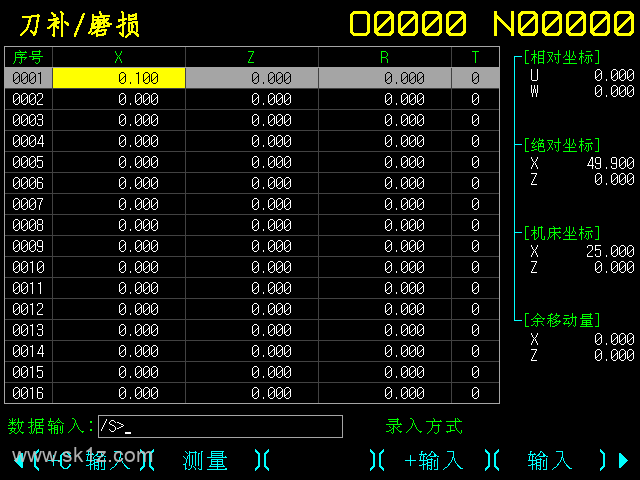Select the X cell of row 0016
Image resolution: width=640 pixels, height=480 pixels.
[119, 393]
